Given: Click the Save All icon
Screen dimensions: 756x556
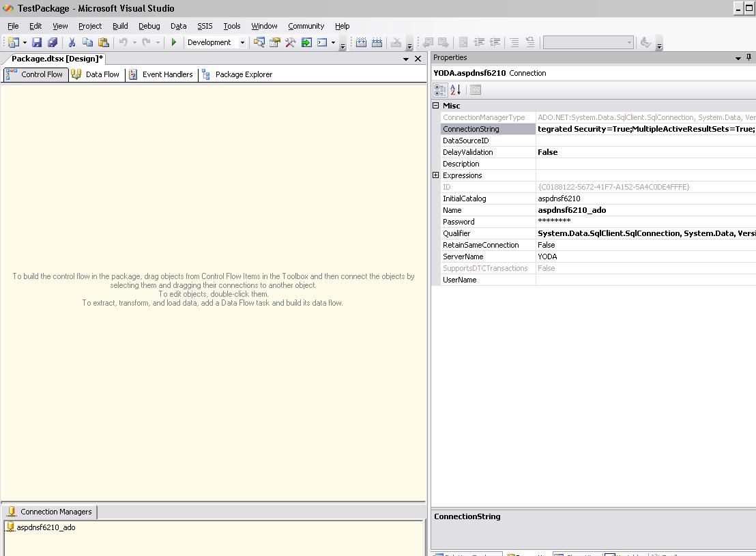Looking at the screenshot, I should coord(53,42).
